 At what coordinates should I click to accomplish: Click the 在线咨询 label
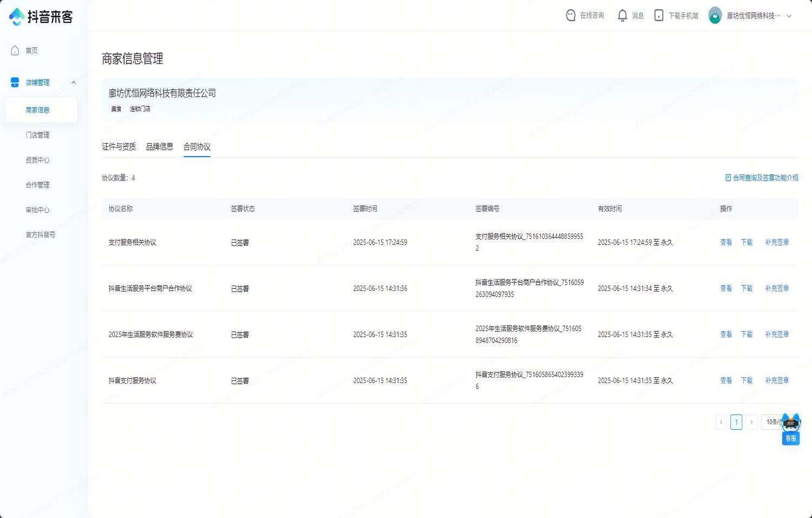(x=592, y=16)
